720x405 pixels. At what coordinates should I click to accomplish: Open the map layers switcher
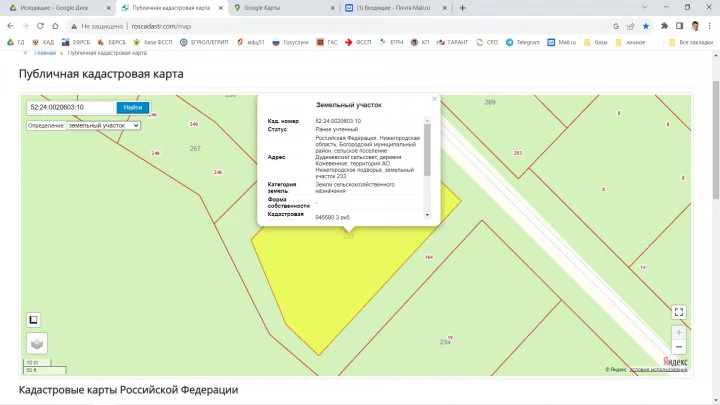[x=37, y=343]
